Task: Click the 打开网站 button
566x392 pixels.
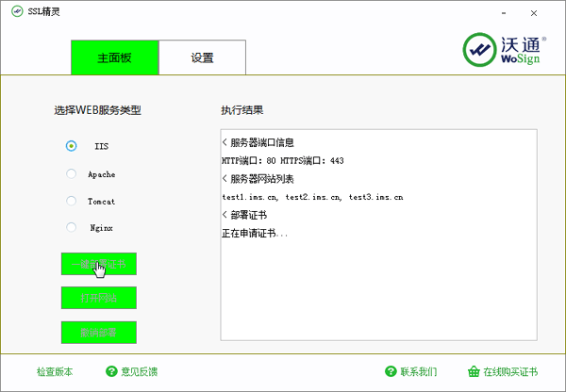Action: pos(99,298)
